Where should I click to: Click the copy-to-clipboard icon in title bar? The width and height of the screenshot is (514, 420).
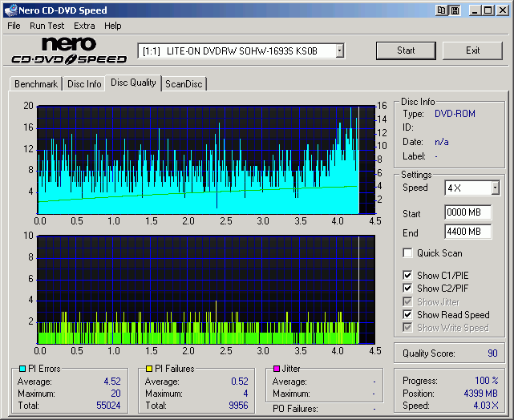click(x=442, y=10)
